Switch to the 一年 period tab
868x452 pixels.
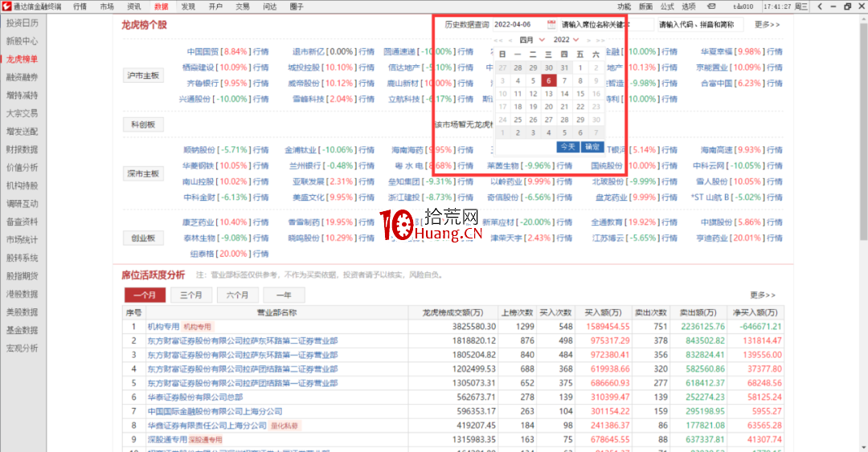284,295
